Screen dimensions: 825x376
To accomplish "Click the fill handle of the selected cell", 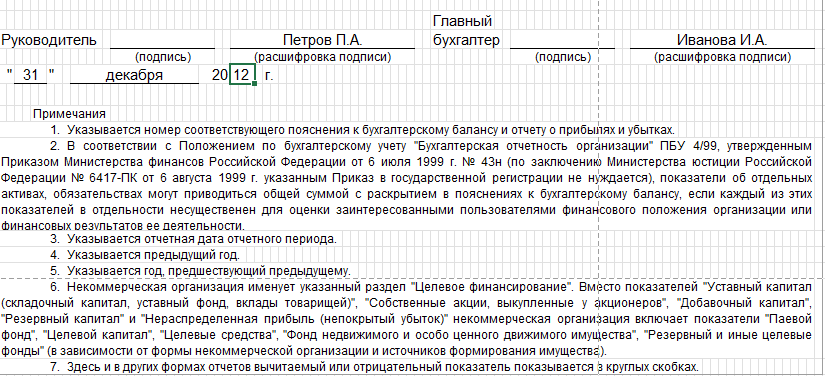I will 255,83.
